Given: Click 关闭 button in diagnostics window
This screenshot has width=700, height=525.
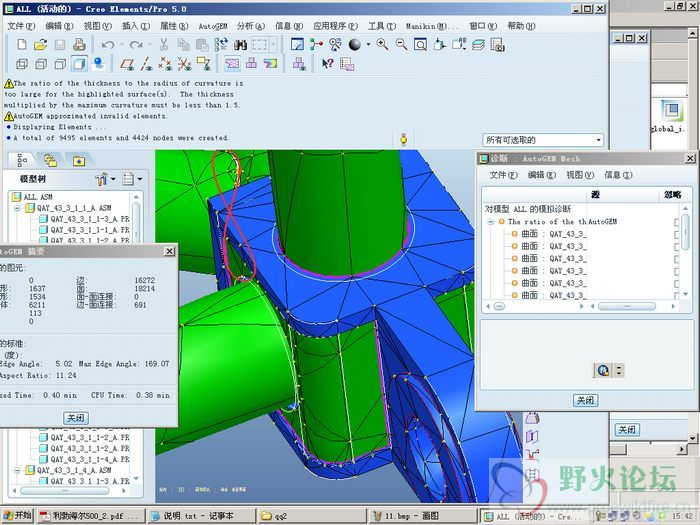Looking at the screenshot, I should point(585,400).
